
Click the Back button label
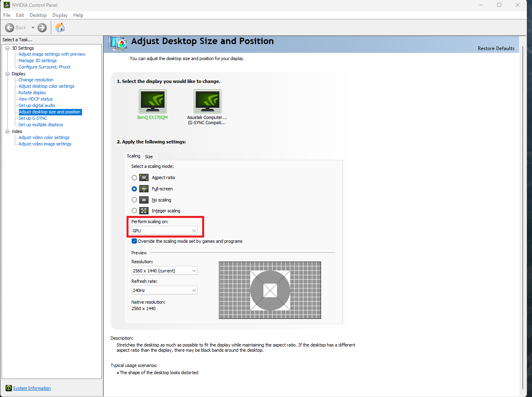coord(21,28)
